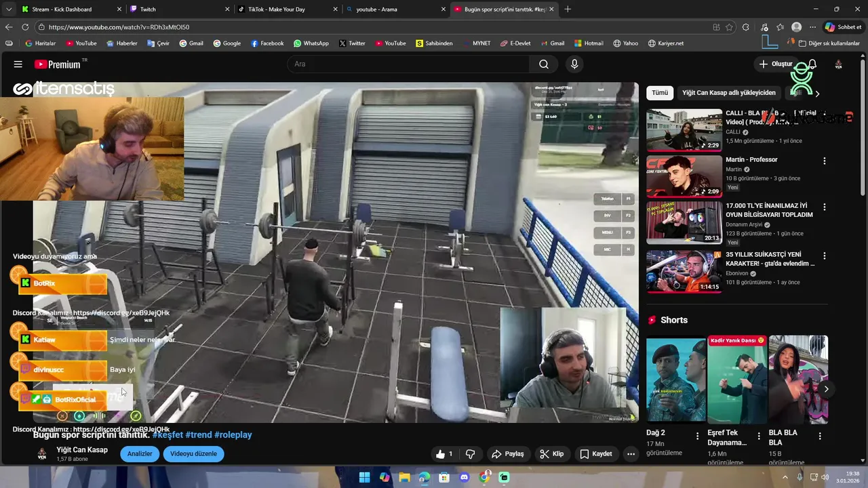Select "Yiğit Can Kasap adlı yükleyiciden" chip
The width and height of the screenshot is (868, 488).
click(x=729, y=93)
